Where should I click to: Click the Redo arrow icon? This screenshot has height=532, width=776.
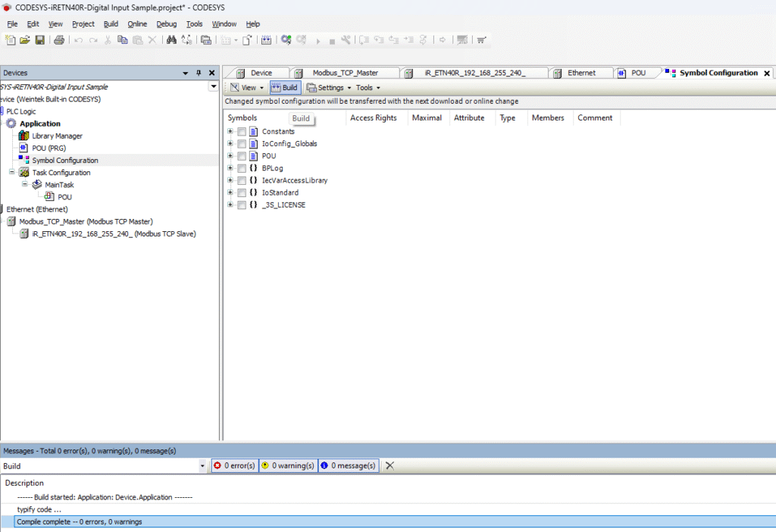(93, 40)
